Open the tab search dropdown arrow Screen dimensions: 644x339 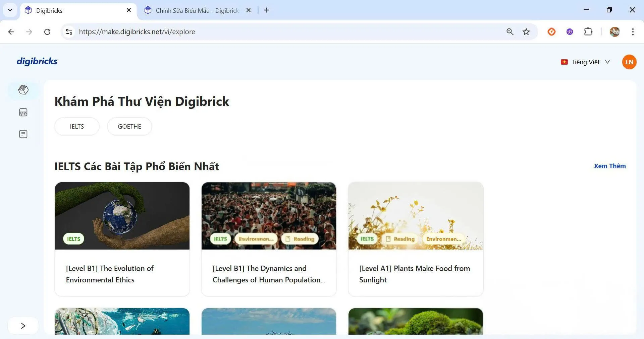pyautogui.click(x=10, y=10)
